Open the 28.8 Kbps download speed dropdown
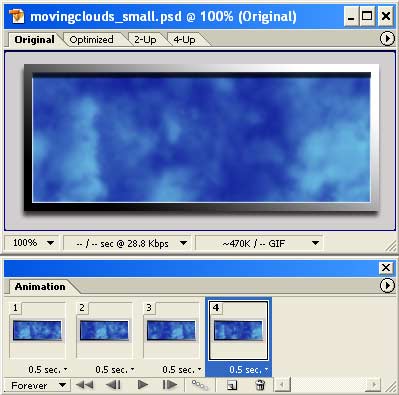Viewport: 399px width, 395px height. coord(128,243)
